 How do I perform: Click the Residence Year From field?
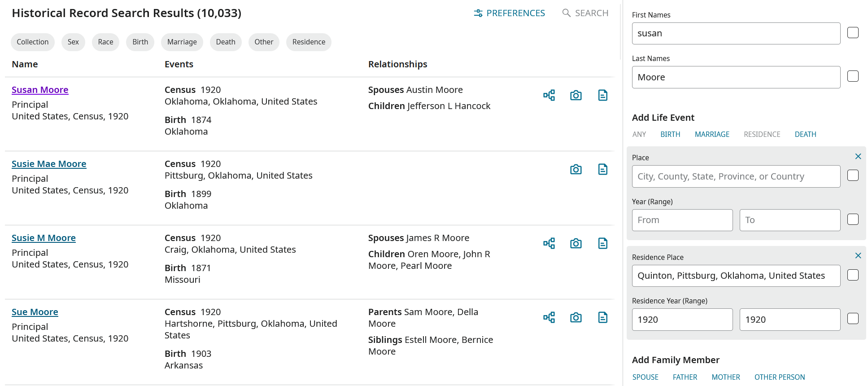(x=682, y=320)
